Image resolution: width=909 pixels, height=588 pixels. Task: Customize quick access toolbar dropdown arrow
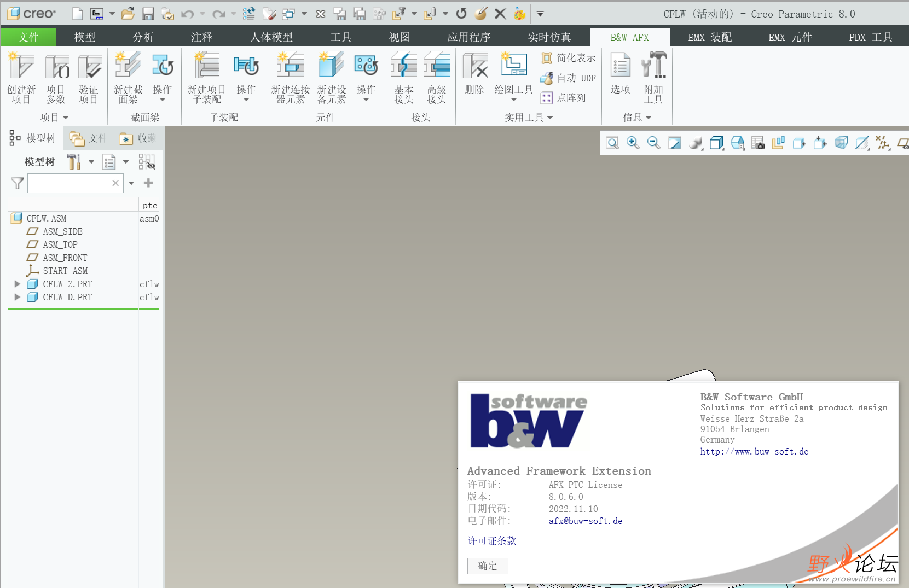point(540,14)
